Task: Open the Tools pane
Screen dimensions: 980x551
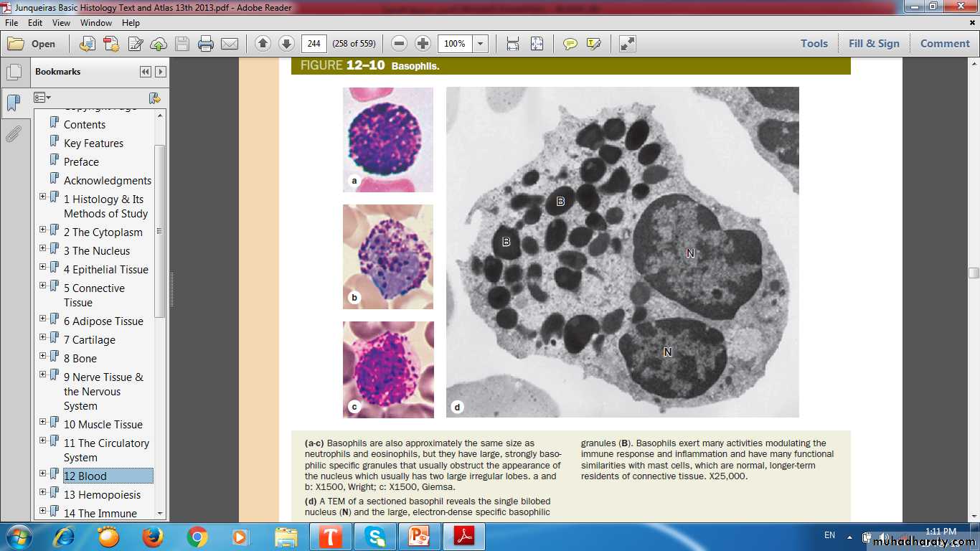Action: [814, 44]
